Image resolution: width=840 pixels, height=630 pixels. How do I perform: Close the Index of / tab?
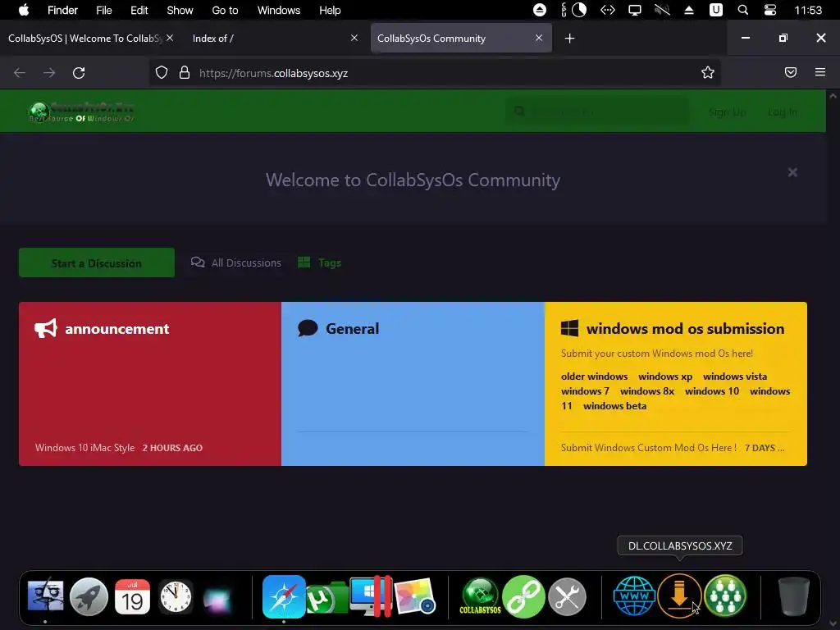[x=354, y=38]
